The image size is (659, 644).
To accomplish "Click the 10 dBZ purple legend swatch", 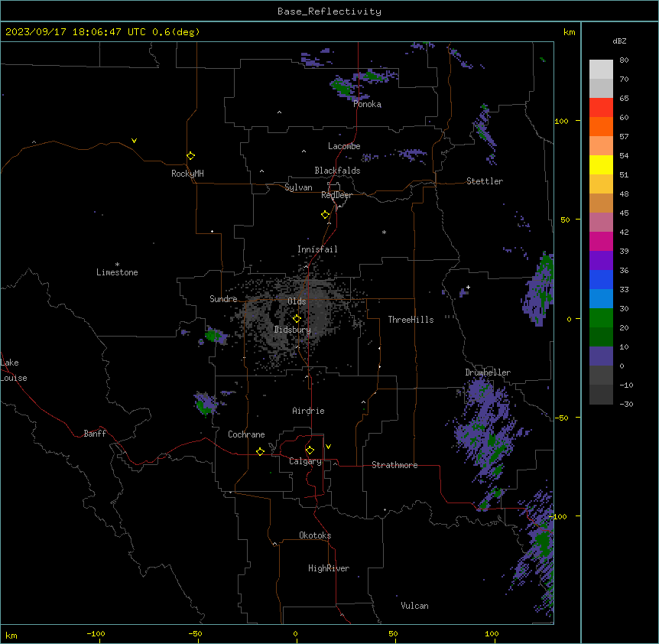I will tap(601, 356).
